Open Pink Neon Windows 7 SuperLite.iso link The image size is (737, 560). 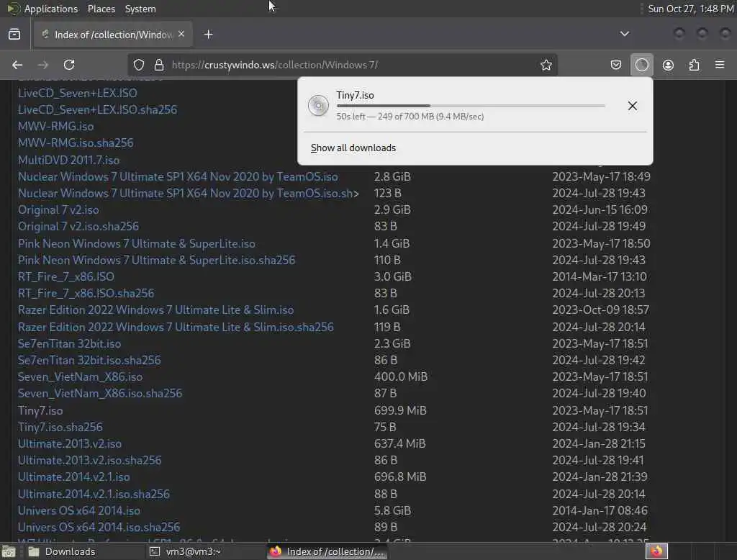[137, 243]
